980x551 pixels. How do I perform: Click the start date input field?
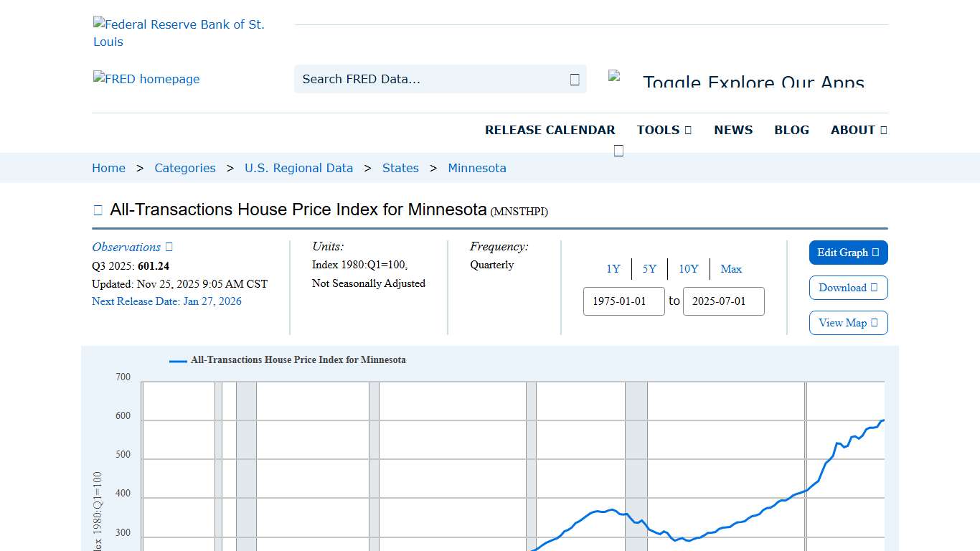tap(623, 301)
